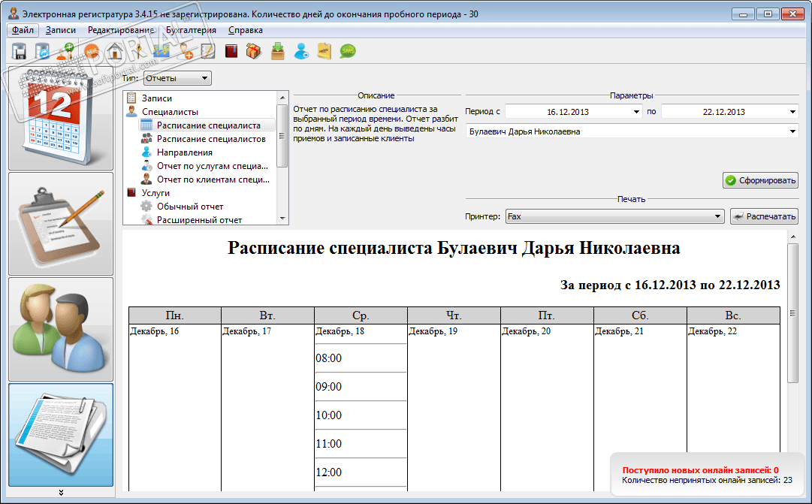Click the app icon in the title bar
This screenshot has width=812, height=504.
coord(14,14)
